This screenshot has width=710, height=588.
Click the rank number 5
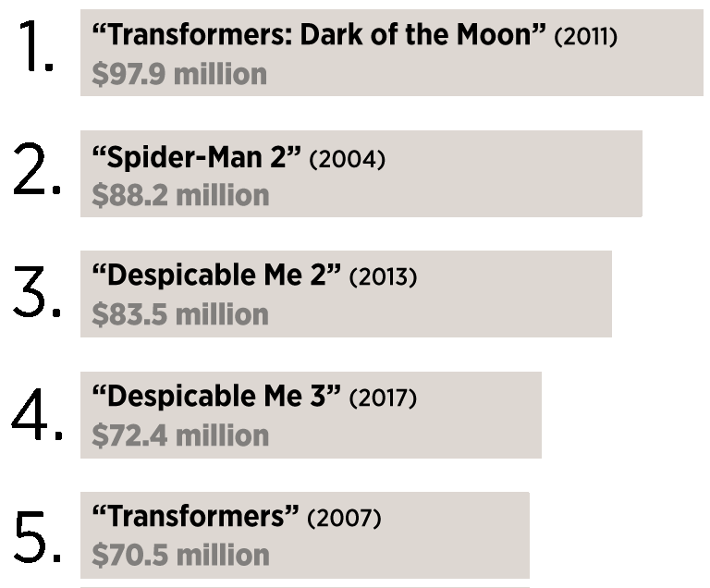click(x=38, y=537)
